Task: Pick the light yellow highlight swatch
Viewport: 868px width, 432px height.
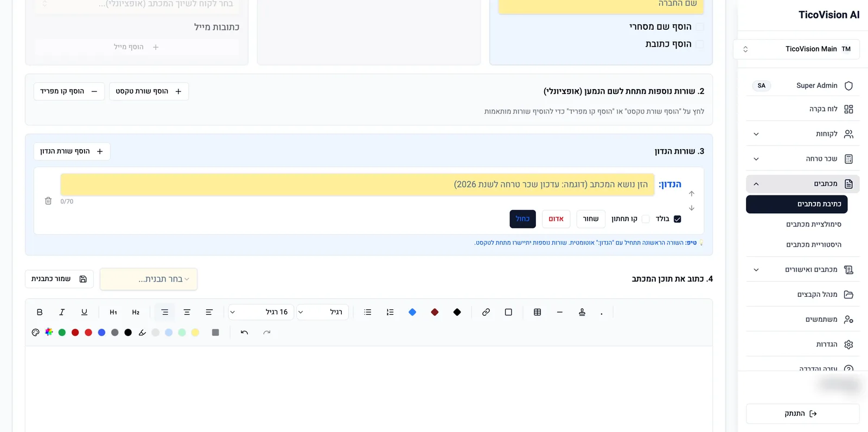Action: pyautogui.click(x=195, y=333)
